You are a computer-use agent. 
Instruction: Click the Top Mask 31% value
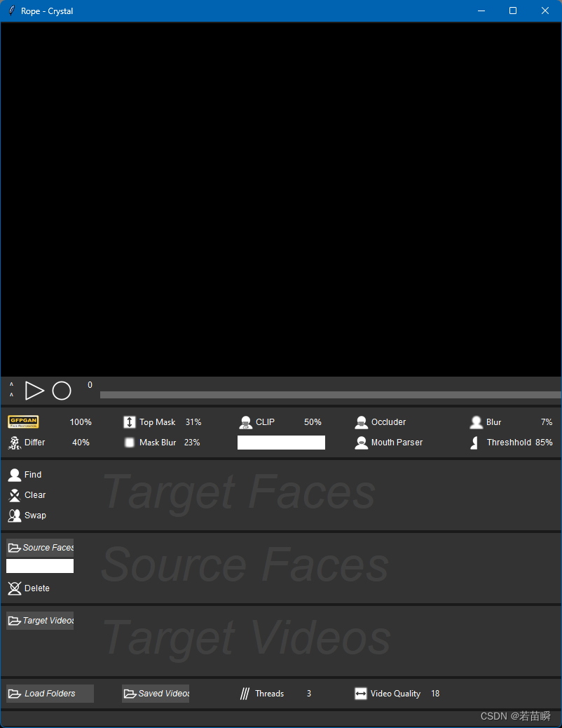193,422
